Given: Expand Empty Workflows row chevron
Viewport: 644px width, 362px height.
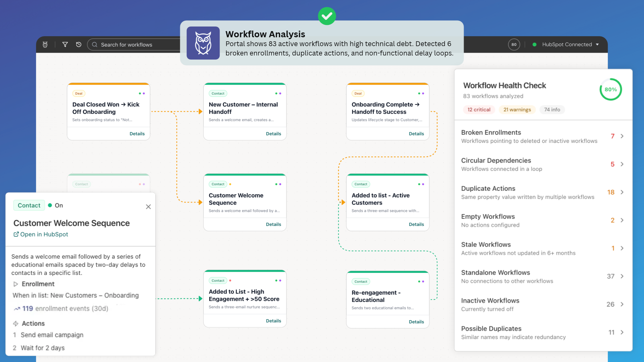Looking at the screenshot, I should (x=622, y=220).
